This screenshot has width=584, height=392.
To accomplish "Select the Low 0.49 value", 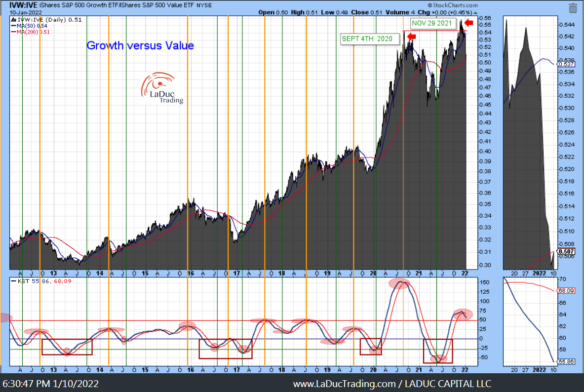I will [x=335, y=12].
